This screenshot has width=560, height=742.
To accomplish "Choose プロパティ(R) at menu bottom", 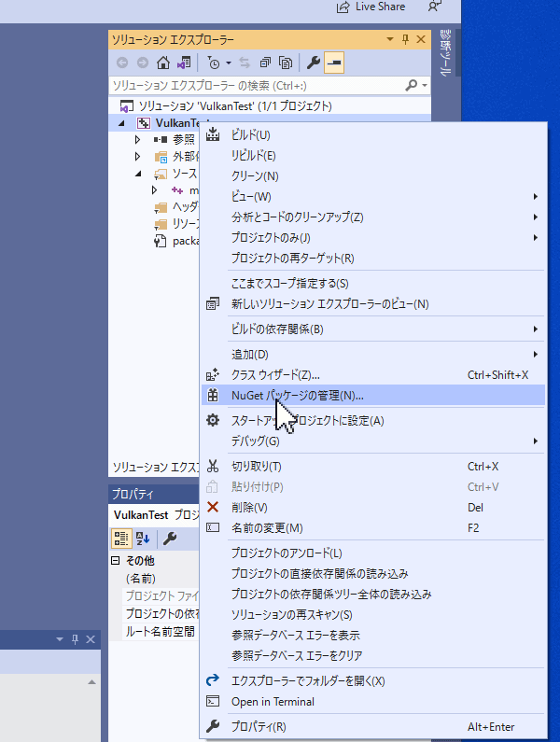I will [373, 727].
